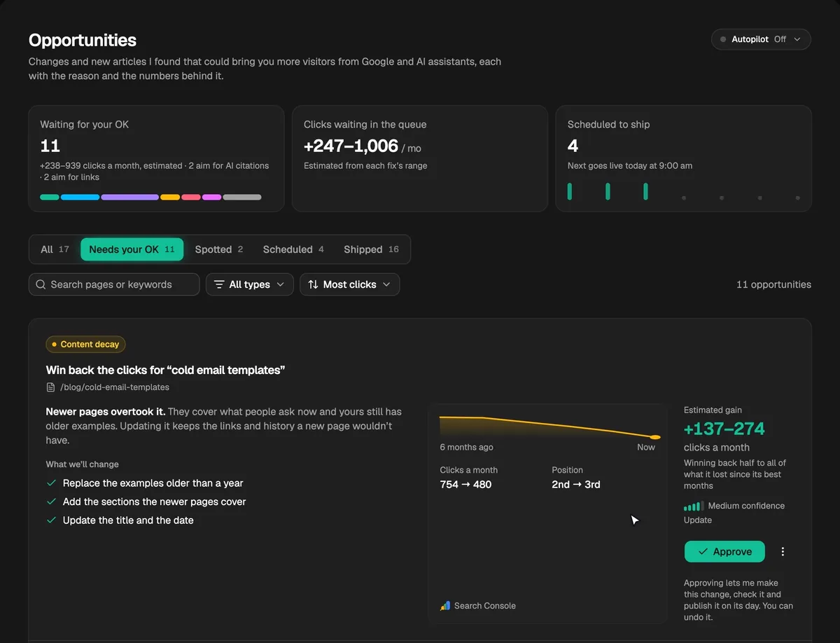
Task: Click the 11 opportunities count label
Action: coord(773,284)
